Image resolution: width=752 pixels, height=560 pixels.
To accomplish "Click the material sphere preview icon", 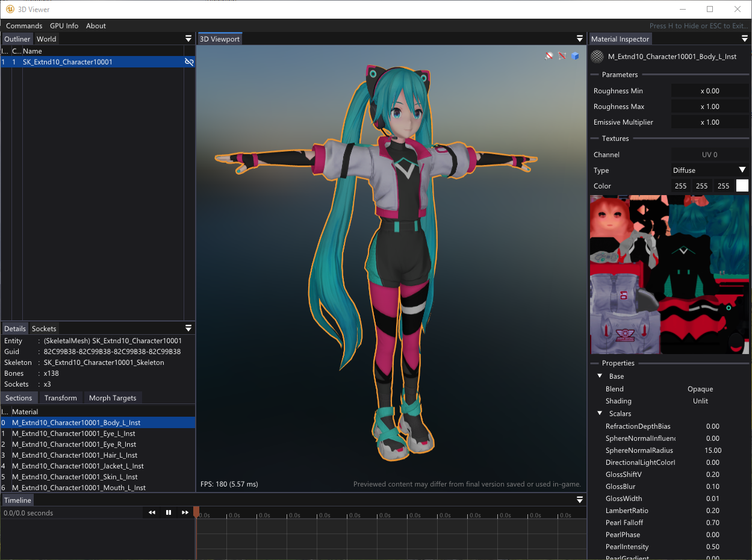I will point(597,57).
